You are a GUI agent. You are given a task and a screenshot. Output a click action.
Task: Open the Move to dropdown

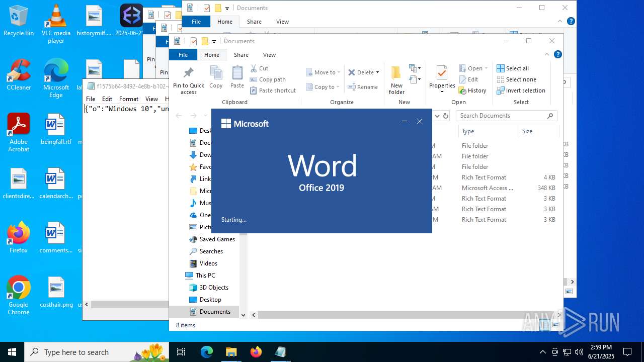pyautogui.click(x=323, y=72)
